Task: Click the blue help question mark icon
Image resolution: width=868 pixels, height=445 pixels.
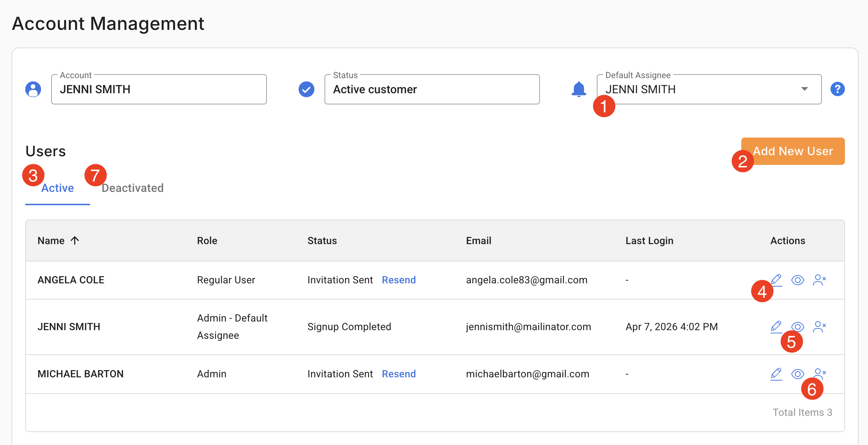Action: [x=837, y=89]
